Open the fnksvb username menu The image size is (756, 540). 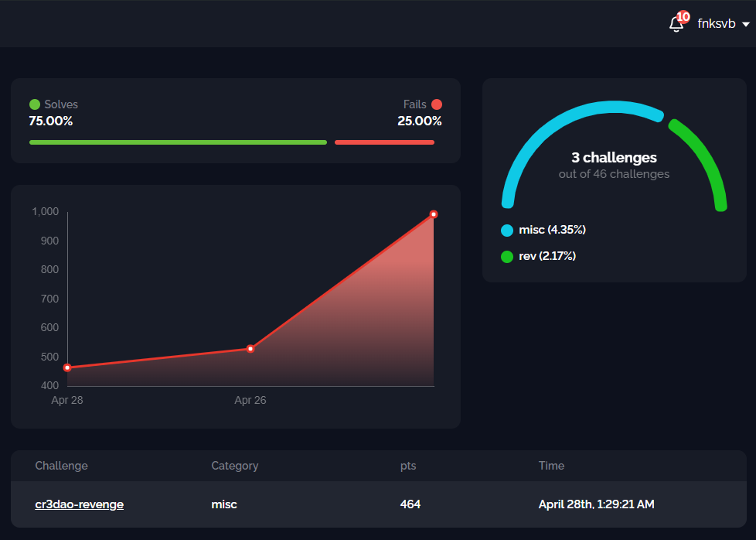pyautogui.click(x=716, y=24)
